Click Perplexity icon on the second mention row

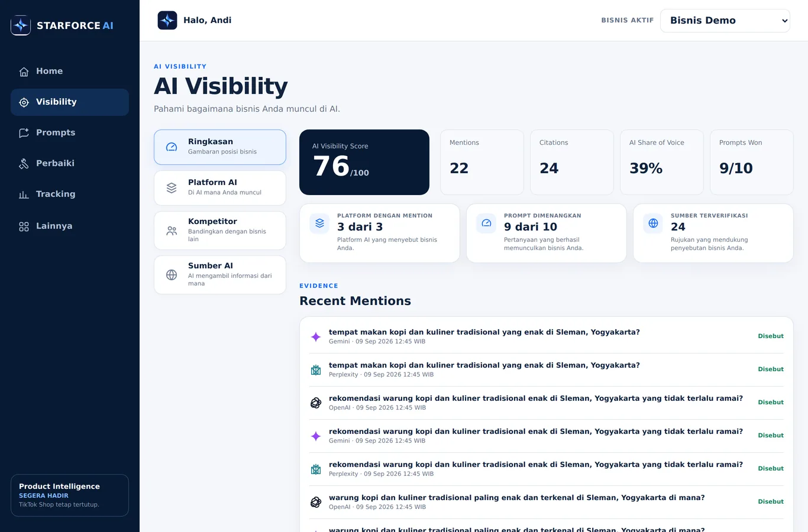pyautogui.click(x=316, y=370)
